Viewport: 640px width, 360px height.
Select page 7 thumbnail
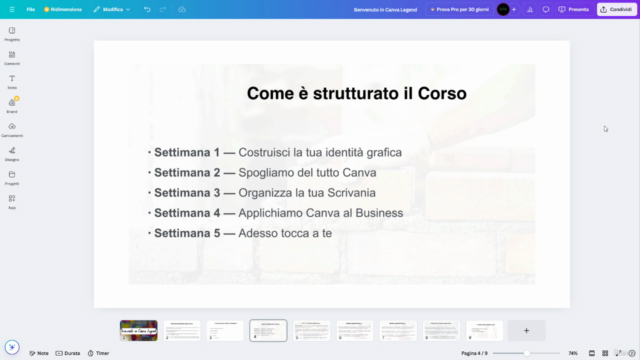tap(398, 331)
